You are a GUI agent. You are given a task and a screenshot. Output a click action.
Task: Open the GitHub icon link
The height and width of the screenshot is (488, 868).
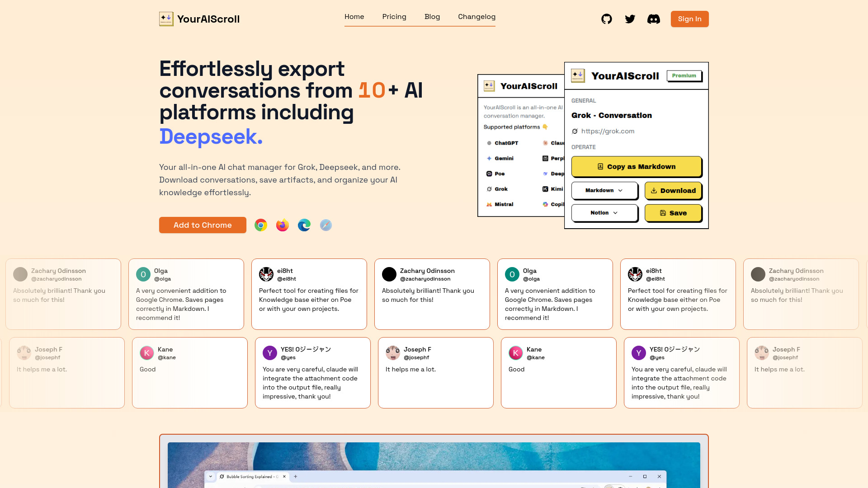[606, 19]
